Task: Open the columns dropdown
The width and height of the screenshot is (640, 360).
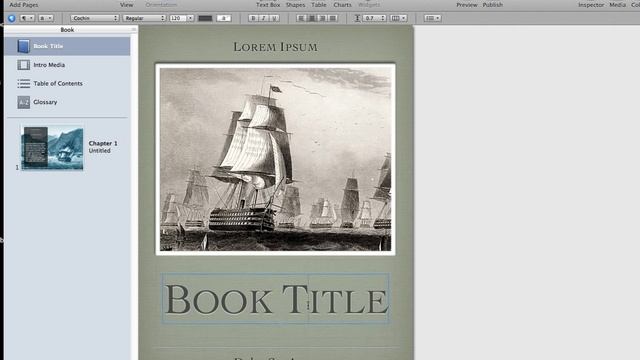Action: 398,18
